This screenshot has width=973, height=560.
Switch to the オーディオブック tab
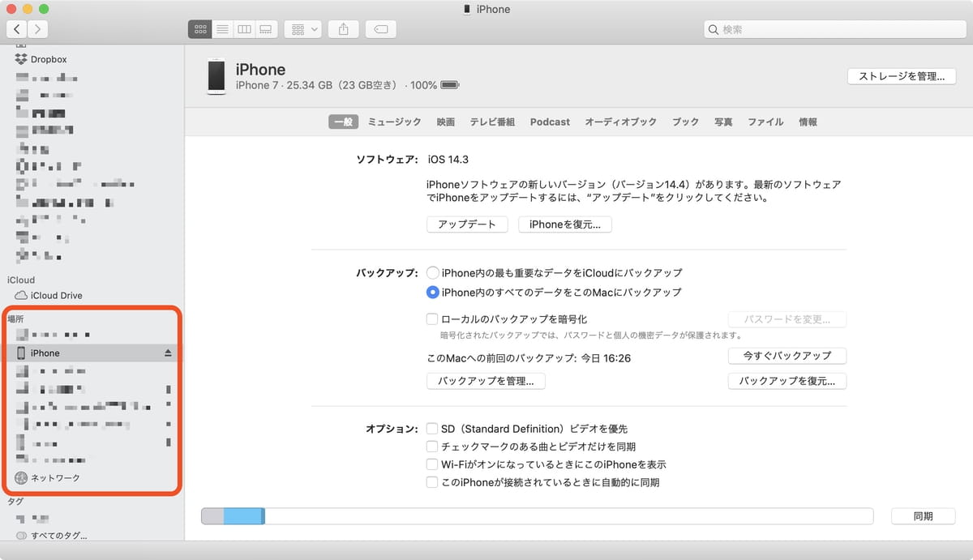tap(621, 122)
